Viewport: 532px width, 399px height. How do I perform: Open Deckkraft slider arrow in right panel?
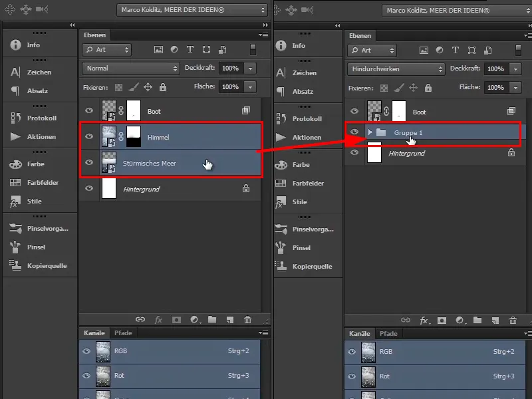click(x=515, y=69)
